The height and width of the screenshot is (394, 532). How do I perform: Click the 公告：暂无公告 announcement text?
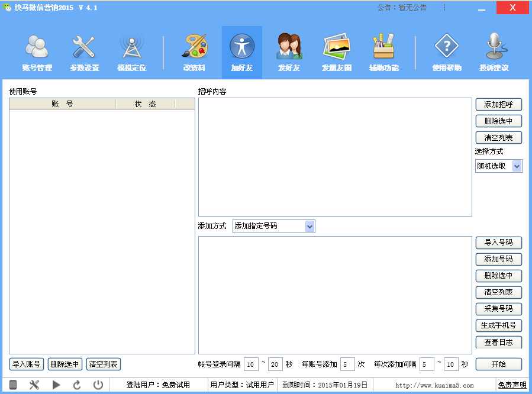pos(402,8)
